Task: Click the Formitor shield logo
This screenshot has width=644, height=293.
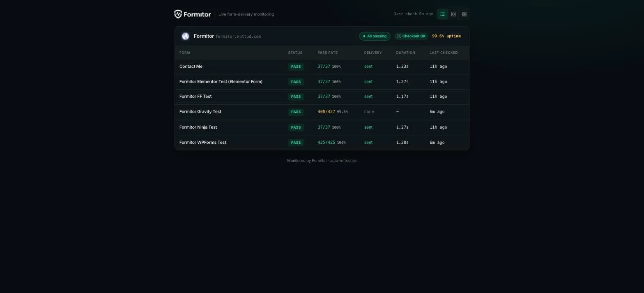Action: coord(178,14)
